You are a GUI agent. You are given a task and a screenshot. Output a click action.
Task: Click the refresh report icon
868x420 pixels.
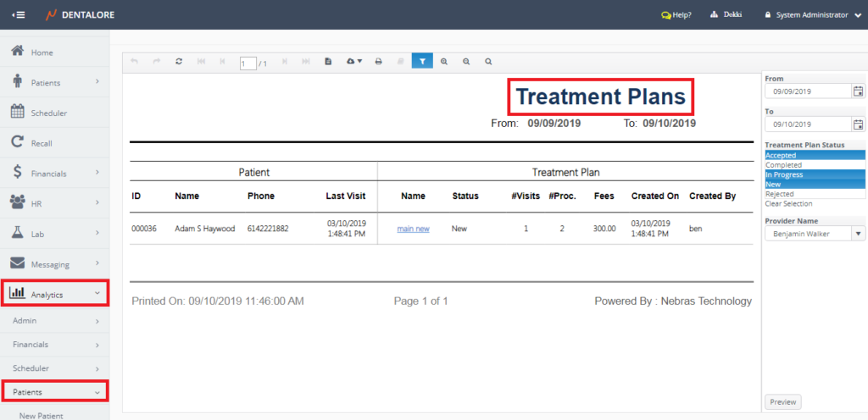[179, 62]
